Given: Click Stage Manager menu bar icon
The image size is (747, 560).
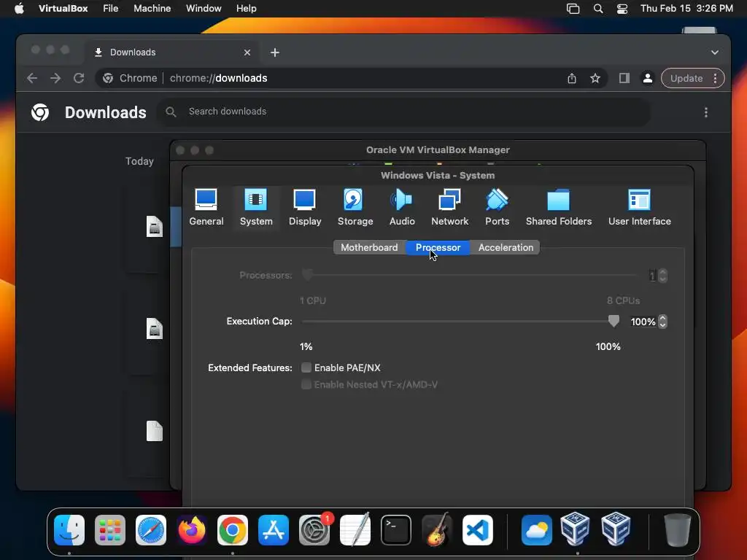Looking at the screenshot, I should 573,9.
